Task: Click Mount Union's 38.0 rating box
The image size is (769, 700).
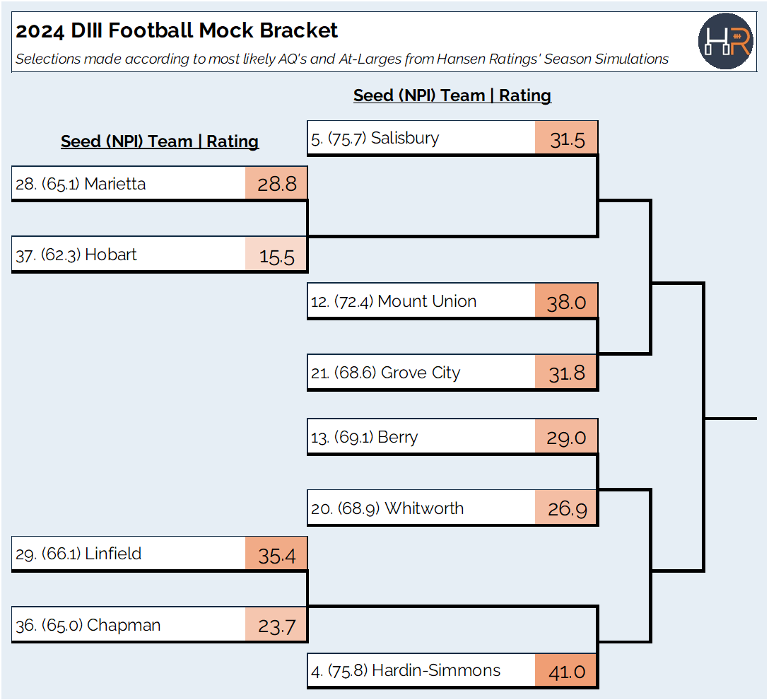Action: pos(566,301)
